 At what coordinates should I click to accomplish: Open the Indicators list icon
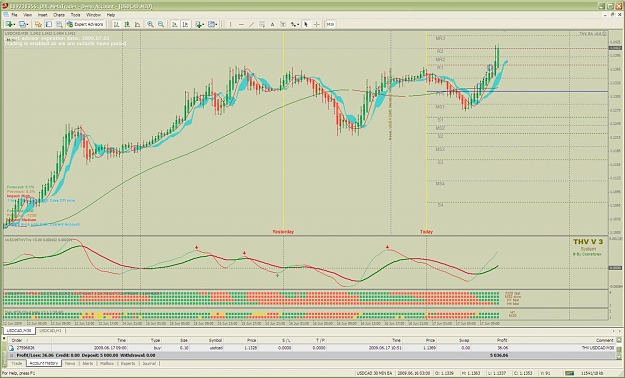pyautogui.click(x=198, y=24)
